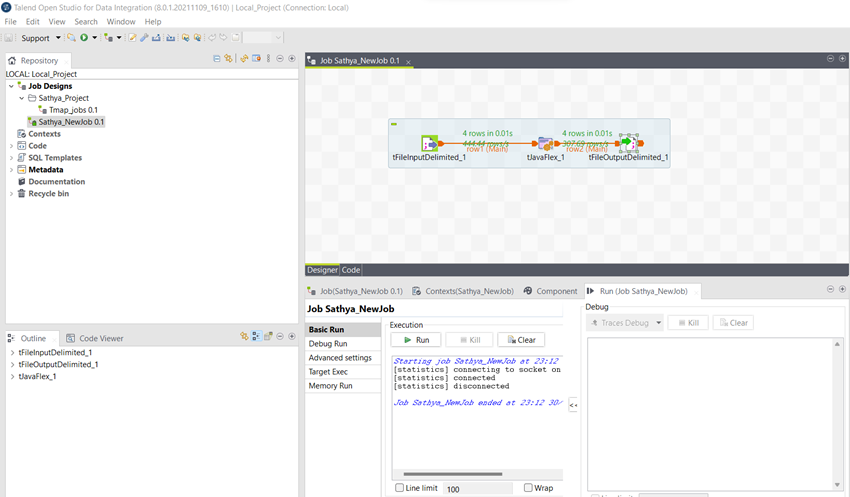Screen dimensions: 850x497
Task: Open the Edit menu
Action: pos(33,22)
